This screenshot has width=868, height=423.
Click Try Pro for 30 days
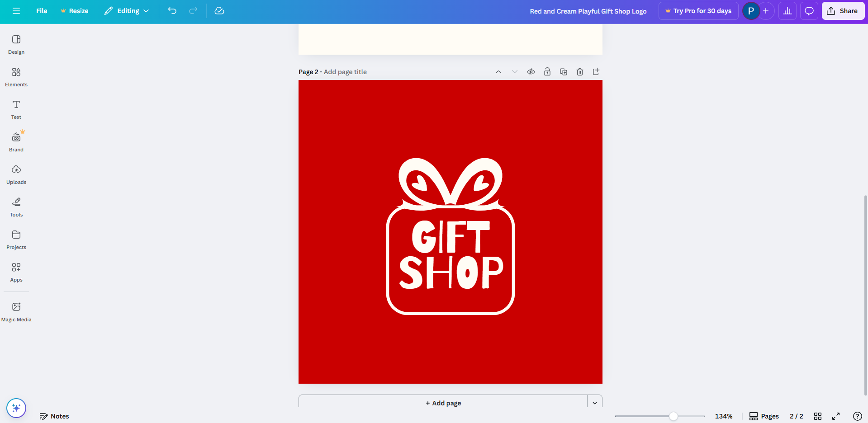tap(698, 11)
